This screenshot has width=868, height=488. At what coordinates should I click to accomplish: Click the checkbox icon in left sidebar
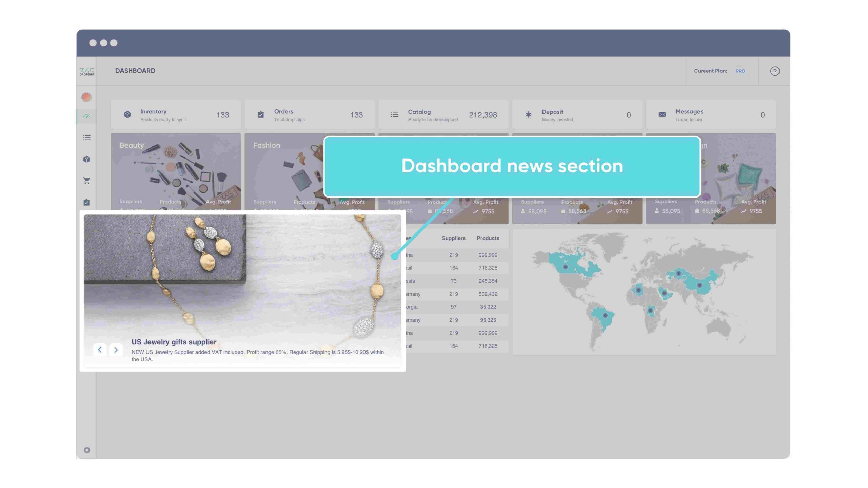coord(86,202)
